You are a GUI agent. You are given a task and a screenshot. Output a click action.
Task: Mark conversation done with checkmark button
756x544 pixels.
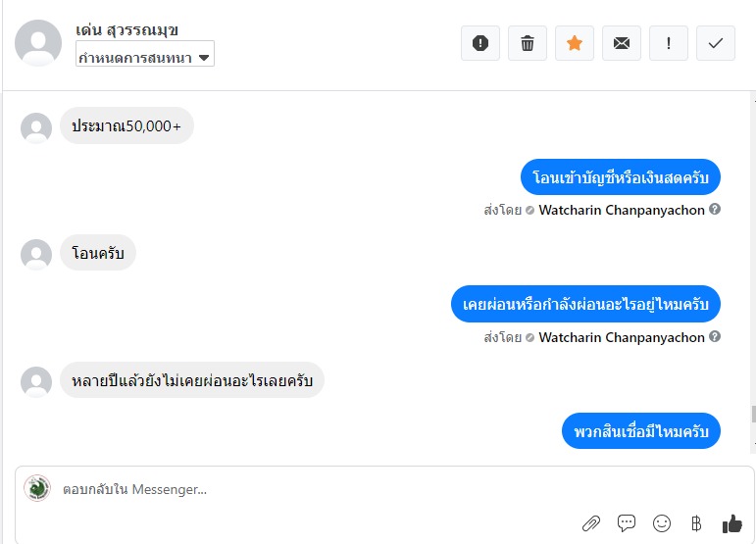click(x=716, y=43)
